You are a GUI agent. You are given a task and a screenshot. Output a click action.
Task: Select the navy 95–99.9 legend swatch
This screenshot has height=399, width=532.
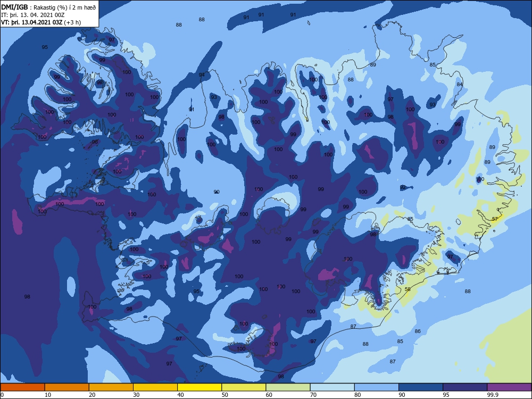point(465,387)
